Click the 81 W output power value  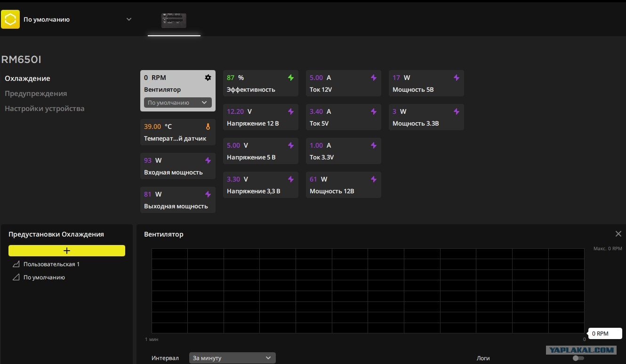coord(152,194)
